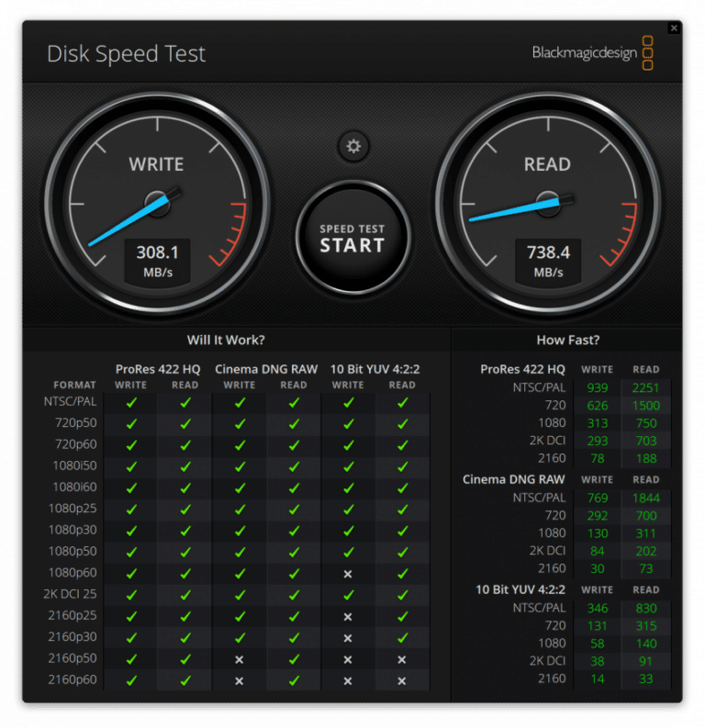Click the Cinema DNG 720 write value 292
The height and width of the screenshot is (728, 705).
pyautogui.click(x=598, y=515)
